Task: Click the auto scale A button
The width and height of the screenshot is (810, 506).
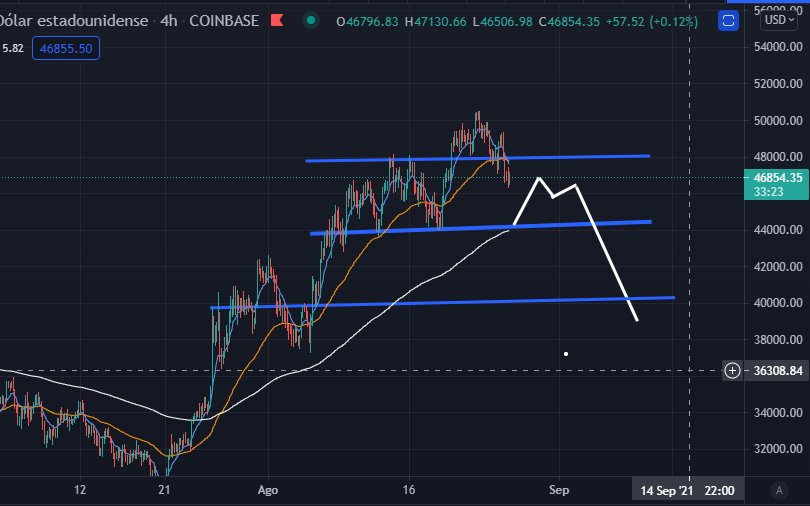Action: 779,489
